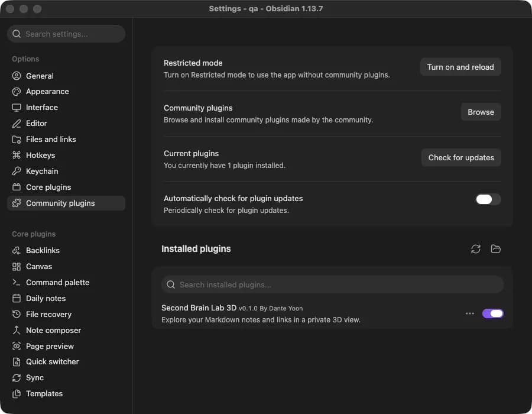This screenshot has height=414, width=532.
Task: Click the Appearance palette icon
Action: pos(17,92)
